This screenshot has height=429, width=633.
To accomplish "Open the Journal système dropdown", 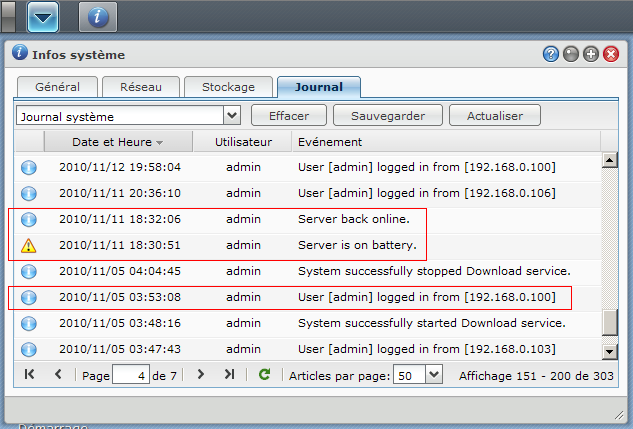I will pyautogui.click(x=231, y=116).
